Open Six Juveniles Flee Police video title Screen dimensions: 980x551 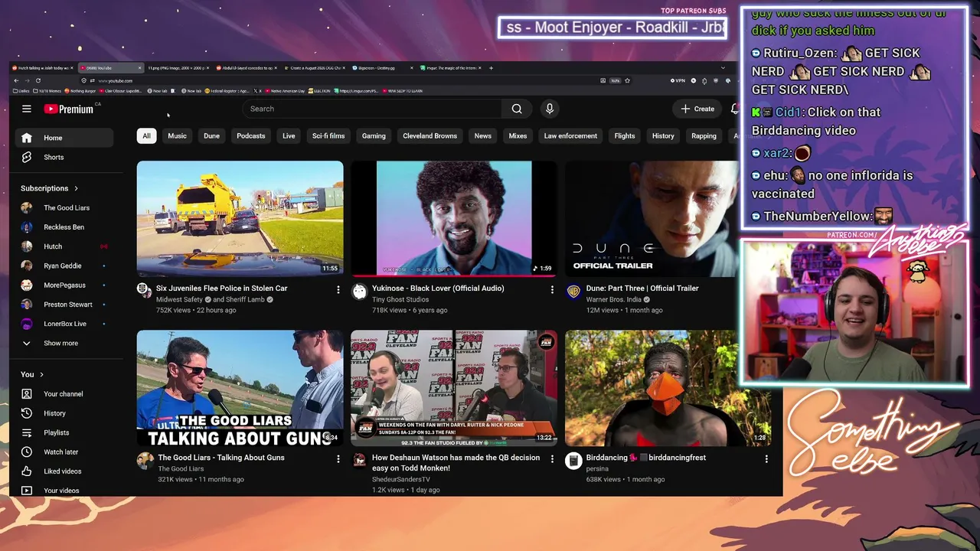(222, 289)
